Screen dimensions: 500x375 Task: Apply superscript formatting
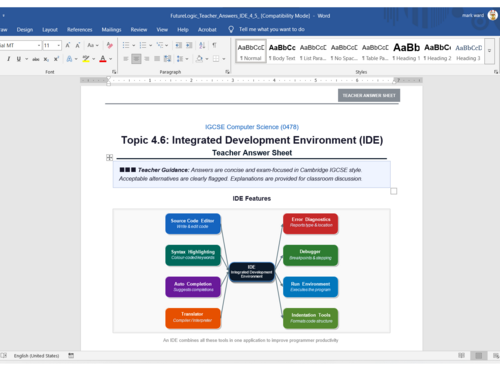point(56,59)
